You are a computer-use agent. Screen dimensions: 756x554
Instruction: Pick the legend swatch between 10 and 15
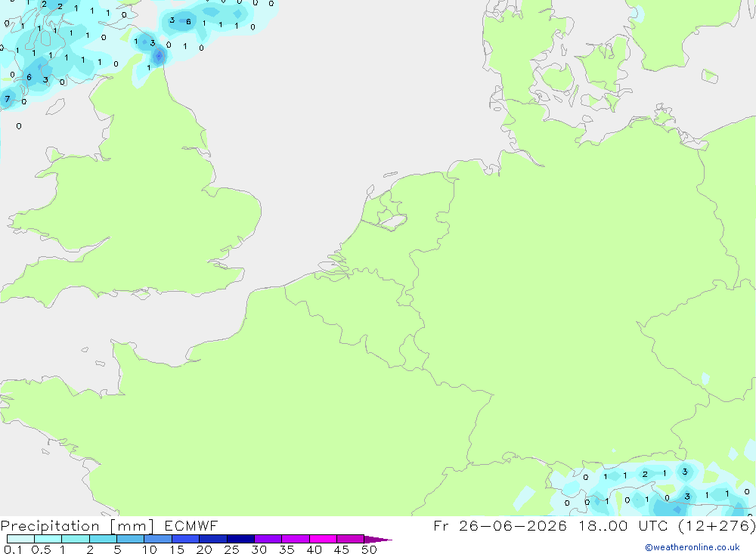click(158, 539)
